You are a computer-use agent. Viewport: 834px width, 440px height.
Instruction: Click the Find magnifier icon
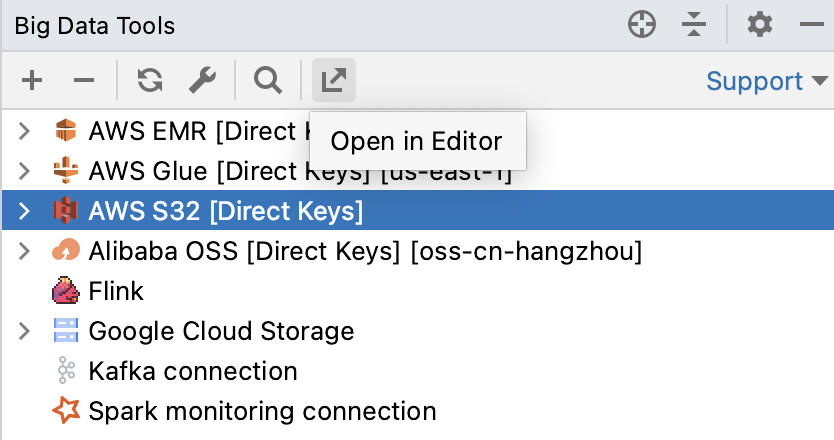[x=268, y=81]
